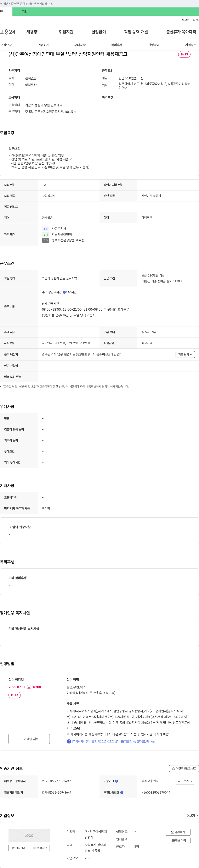The width and height of the screenshot is (199, 868).
Task: Jump to 복리후생 section tab
Action: point(117,45)
